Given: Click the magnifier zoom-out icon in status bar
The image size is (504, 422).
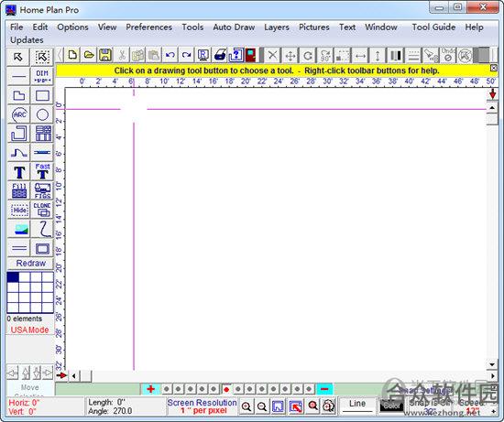Looking at the screenshot, I should (262, 406).
